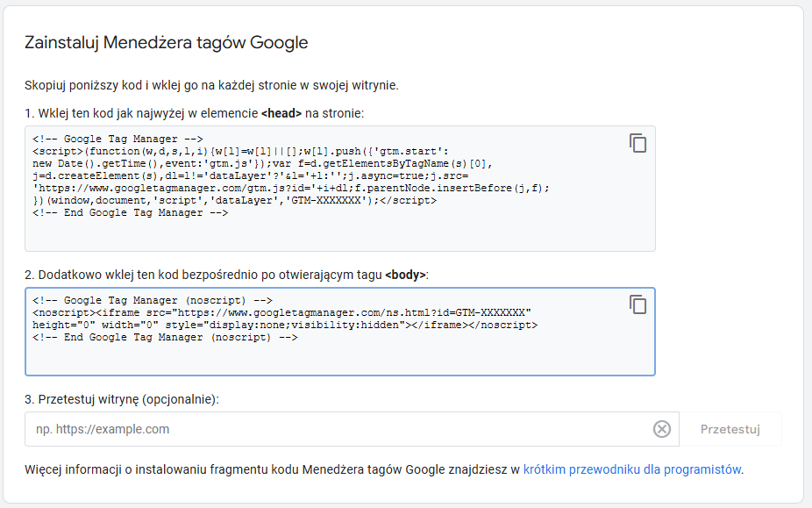Viewport: 812px width, 508px height.
Task: Click the Zainstaluj Menedżera tagów Google heading
Action: click(167, 42)
